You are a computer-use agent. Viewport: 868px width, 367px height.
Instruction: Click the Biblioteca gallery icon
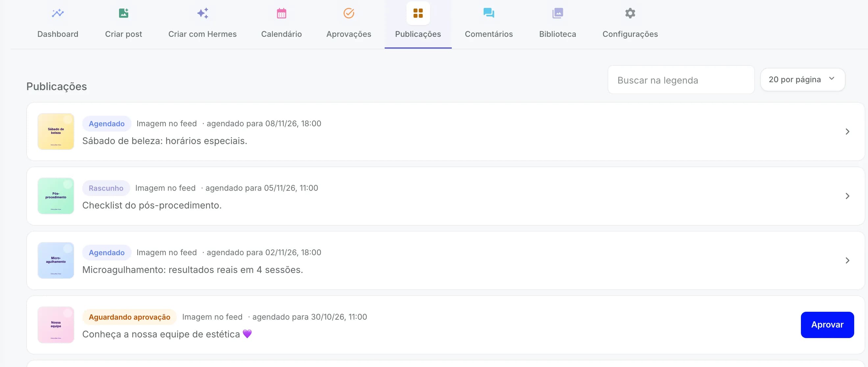point(557,13)
